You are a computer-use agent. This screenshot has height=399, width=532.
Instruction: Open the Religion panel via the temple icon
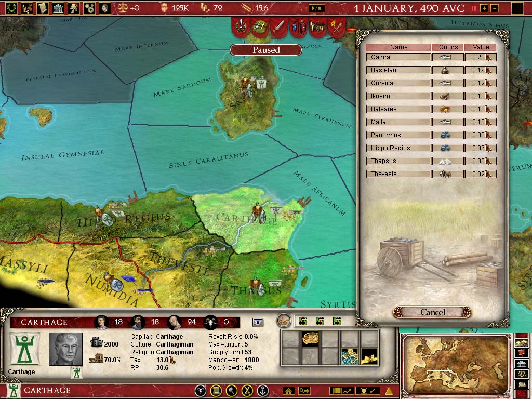[57, 8]
